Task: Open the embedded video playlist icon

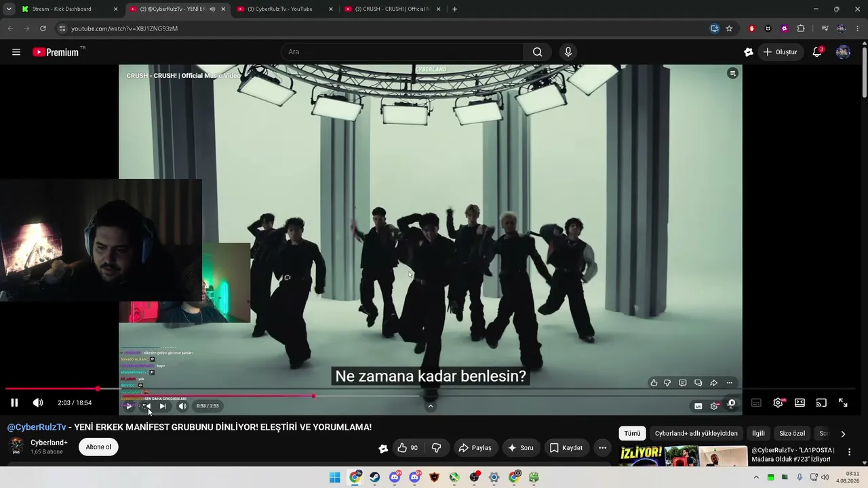Action: tap(732, 73)
